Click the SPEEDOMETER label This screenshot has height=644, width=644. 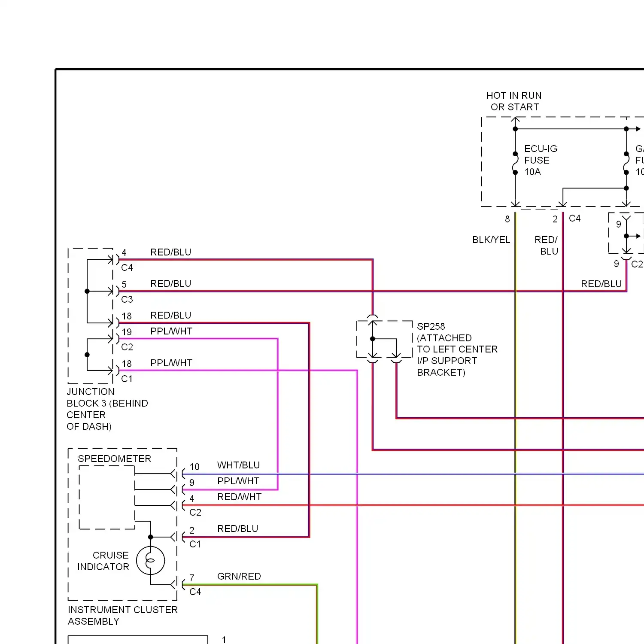click(114, 459)
